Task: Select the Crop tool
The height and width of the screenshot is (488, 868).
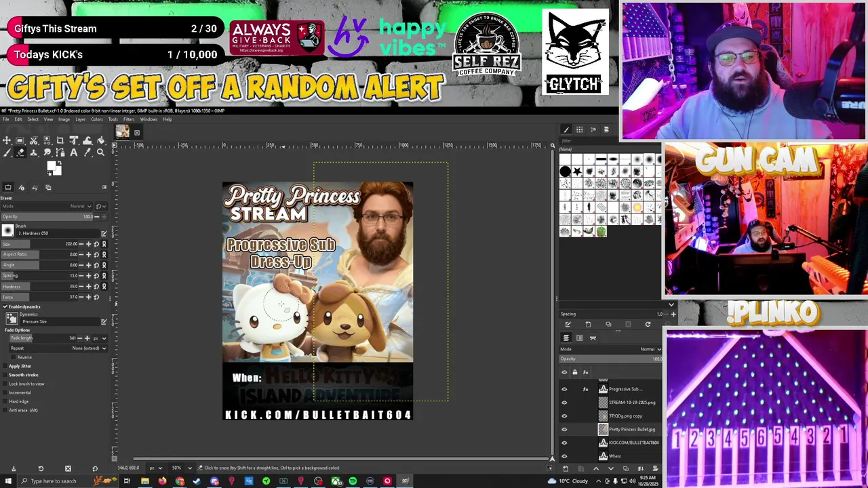Action: 60,140
